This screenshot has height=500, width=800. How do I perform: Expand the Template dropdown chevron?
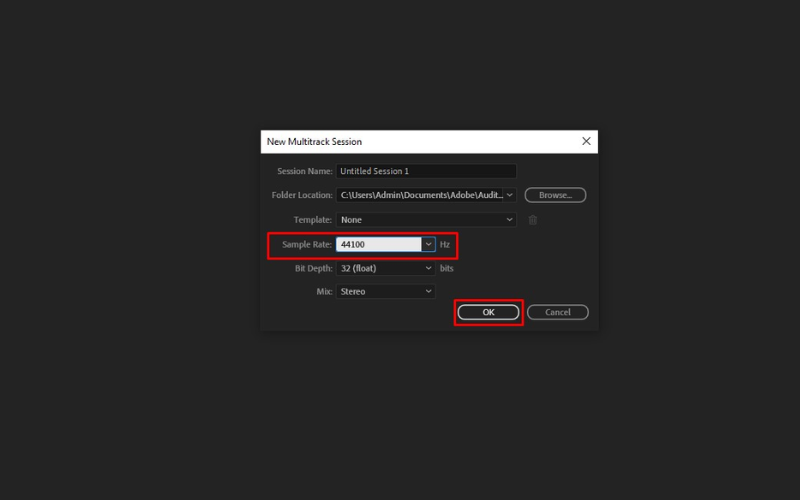(x=510, y=220)
